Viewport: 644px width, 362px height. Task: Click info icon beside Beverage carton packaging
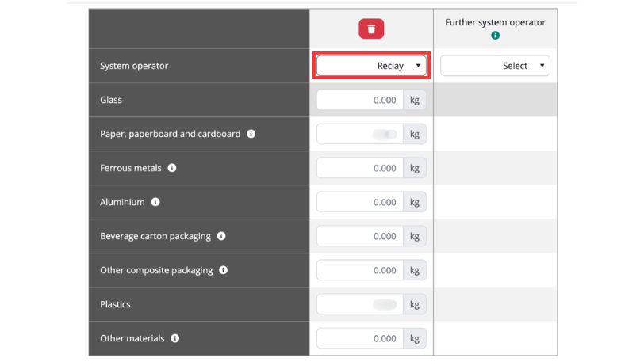pos(221,236)
